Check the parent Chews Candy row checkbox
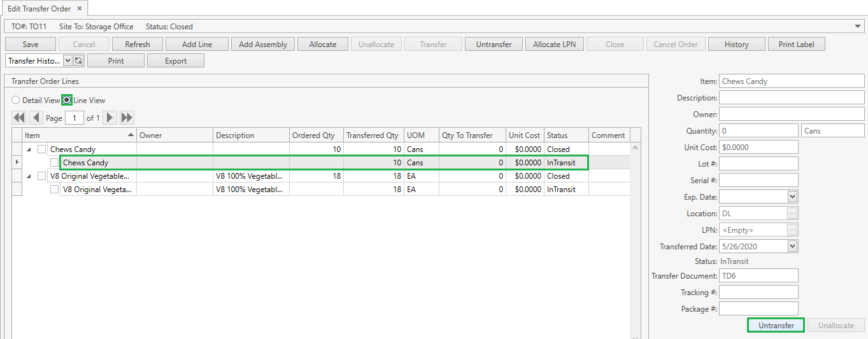 tap(42, 149)
